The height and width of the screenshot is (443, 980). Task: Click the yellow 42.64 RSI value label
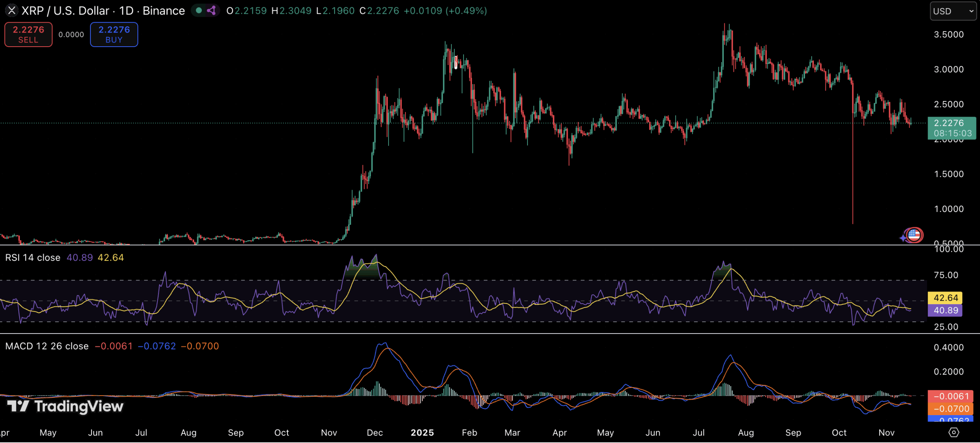click(x=945, y=298)
